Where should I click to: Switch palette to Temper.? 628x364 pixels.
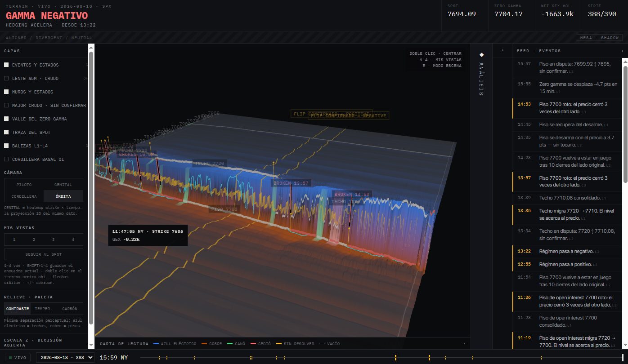coord(44,309)
